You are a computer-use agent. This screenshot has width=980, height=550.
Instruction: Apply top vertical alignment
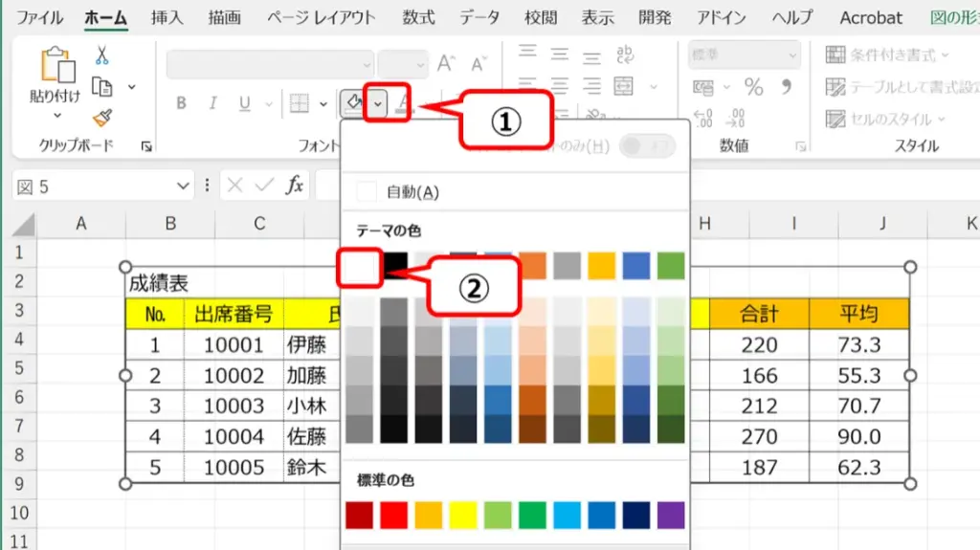[527, 52]
